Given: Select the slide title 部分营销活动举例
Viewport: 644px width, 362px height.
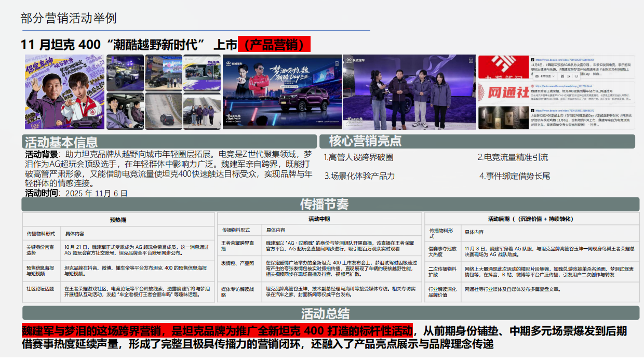Looking at the screenshot, I should point(69,18).
